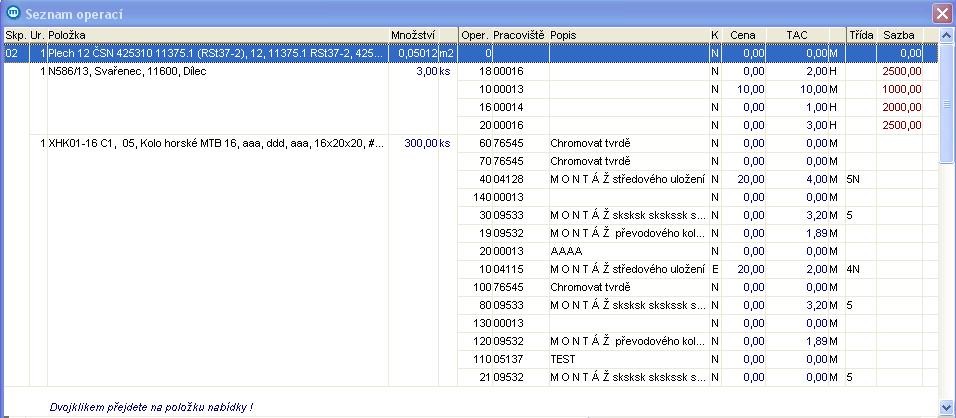Click the Cena column header
Image resolution: width=956 pixels, height=418 pixels.
(x=742, y=35)
